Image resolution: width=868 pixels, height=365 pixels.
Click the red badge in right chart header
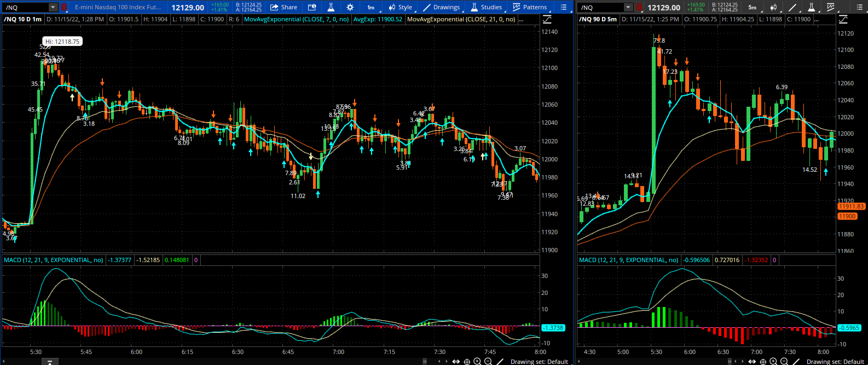point(639,7)
